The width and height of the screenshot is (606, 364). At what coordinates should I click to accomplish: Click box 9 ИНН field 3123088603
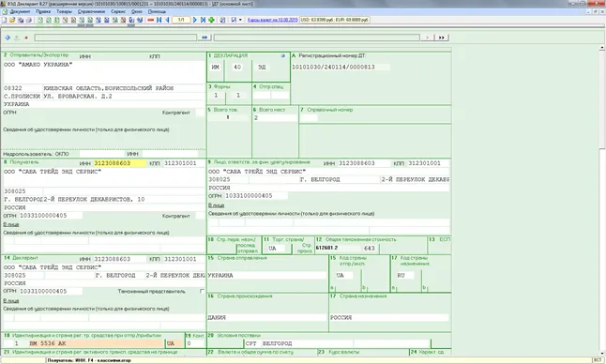point(364,163)
